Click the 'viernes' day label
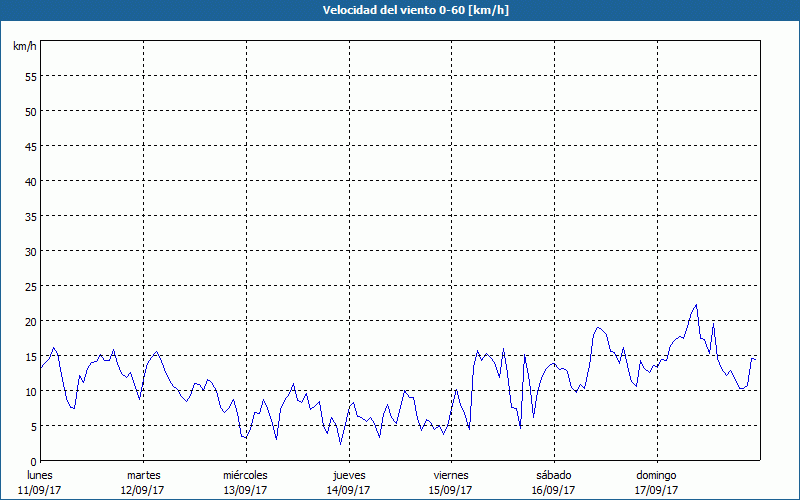The image size is (800, 500). coord(451,475)
